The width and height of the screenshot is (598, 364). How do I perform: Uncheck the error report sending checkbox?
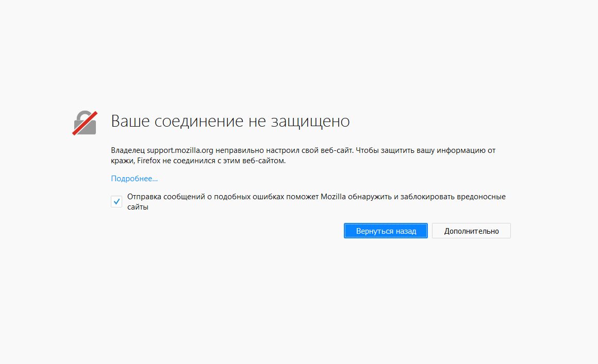[117, 201]
